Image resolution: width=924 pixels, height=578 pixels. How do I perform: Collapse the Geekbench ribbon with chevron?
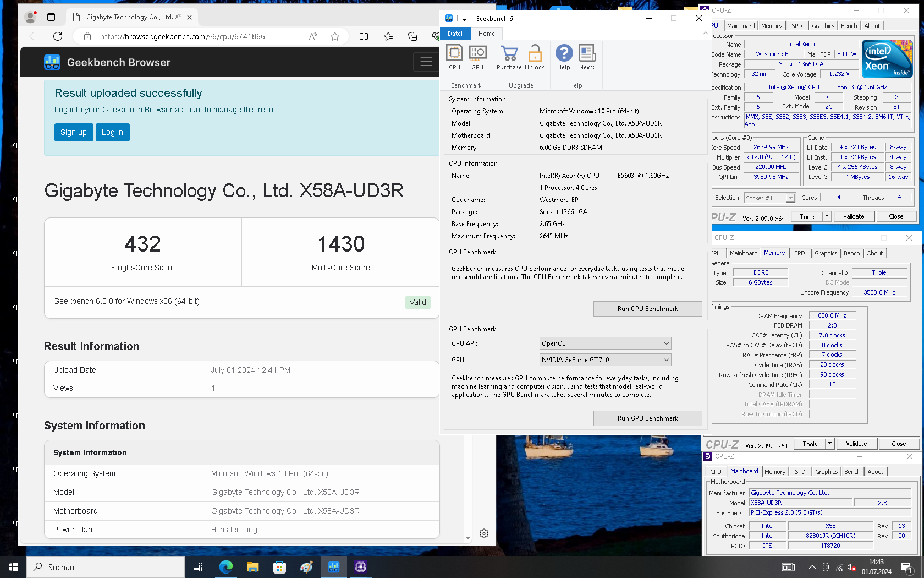click(706, 34)
